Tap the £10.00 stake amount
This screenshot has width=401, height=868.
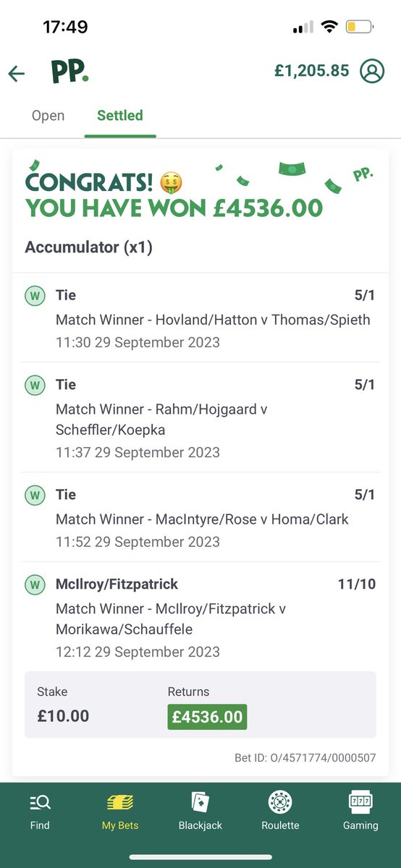pyautogui.click(x=63, y=716)
